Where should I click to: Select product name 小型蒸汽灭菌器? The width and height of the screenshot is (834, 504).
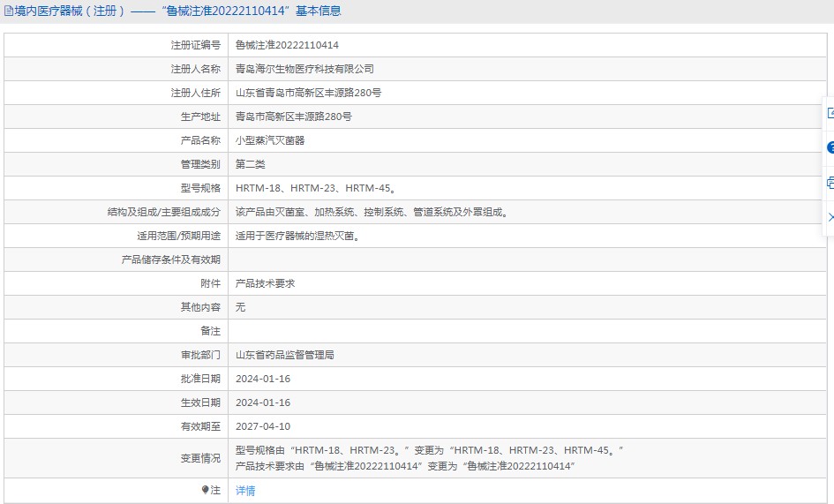coord(270,140)
